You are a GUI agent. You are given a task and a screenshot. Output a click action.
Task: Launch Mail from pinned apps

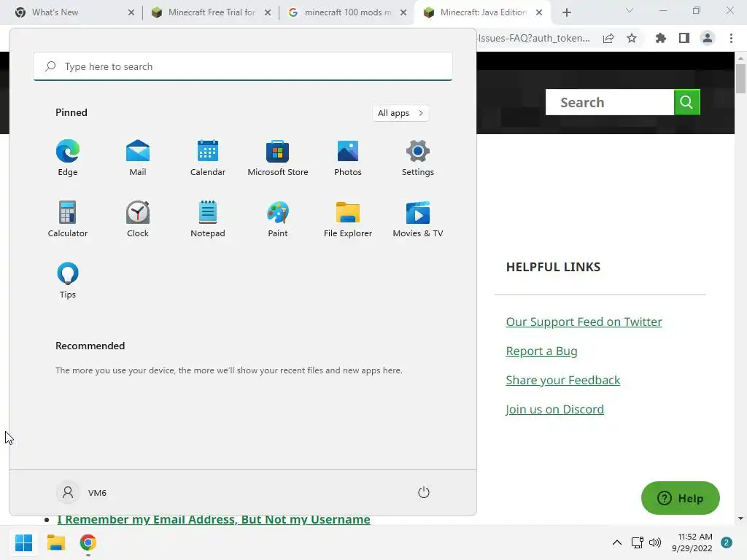(138, 157)
